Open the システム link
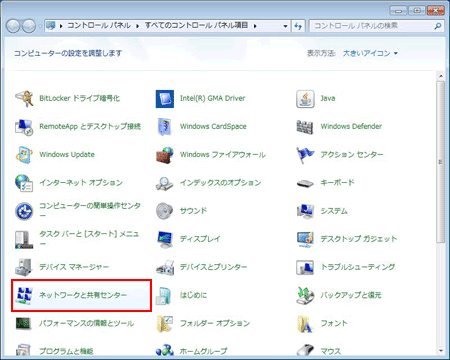 point(334,211)
